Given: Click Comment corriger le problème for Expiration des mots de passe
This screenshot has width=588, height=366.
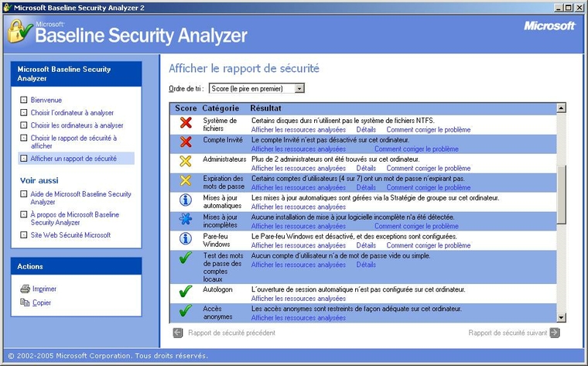Looking at the screenshot, I should pyautogui.click(x=429, y=187).
